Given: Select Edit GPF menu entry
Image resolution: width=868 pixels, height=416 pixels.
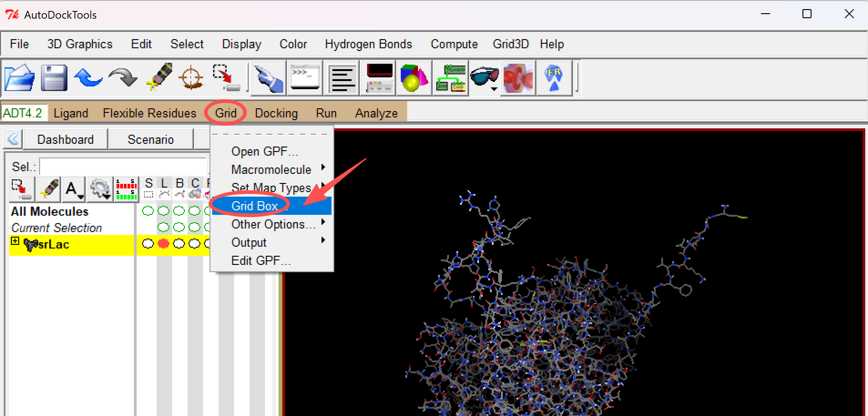Looking at the screenshot, I should [x=272, y=260].
